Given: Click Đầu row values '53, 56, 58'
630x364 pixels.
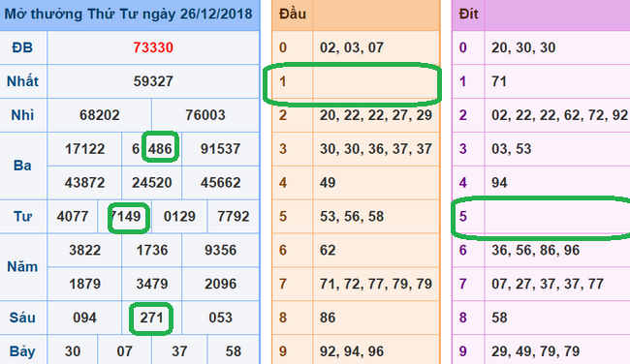Looking at the screenshot, I should [x=352, y=216].
